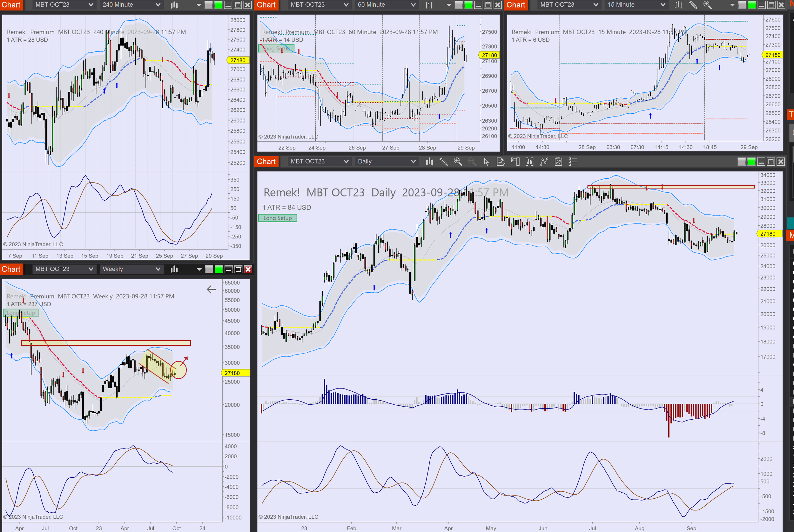The width and height of the screenshot is (794, 532).
Task: Open MBT OCT23 instrument dropdown in 60 Minute chart
Action: pyautogui.click(x=319, y=5)
